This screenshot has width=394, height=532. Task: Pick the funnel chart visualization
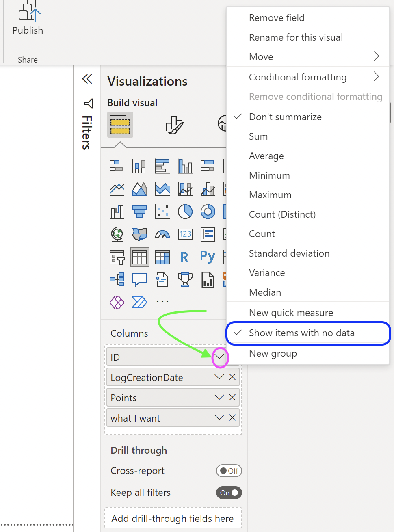tap(140, 212)
